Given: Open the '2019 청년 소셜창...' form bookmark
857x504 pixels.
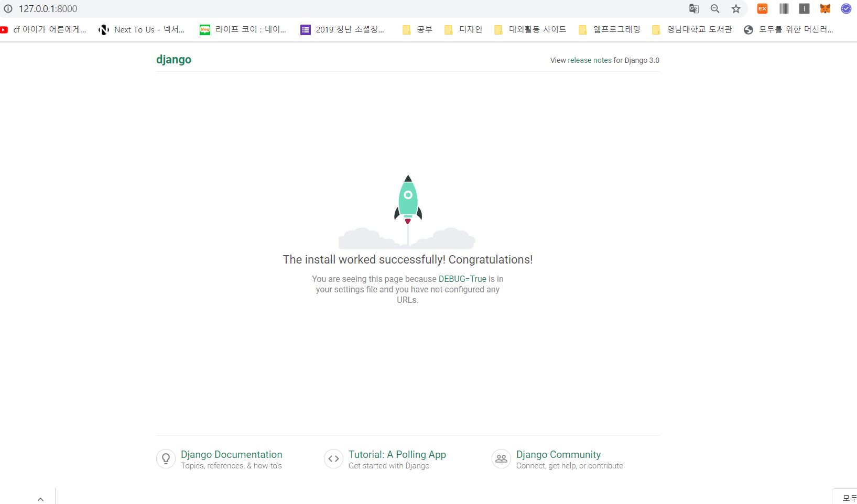Looking at the screenshot, I should [343, 30].
